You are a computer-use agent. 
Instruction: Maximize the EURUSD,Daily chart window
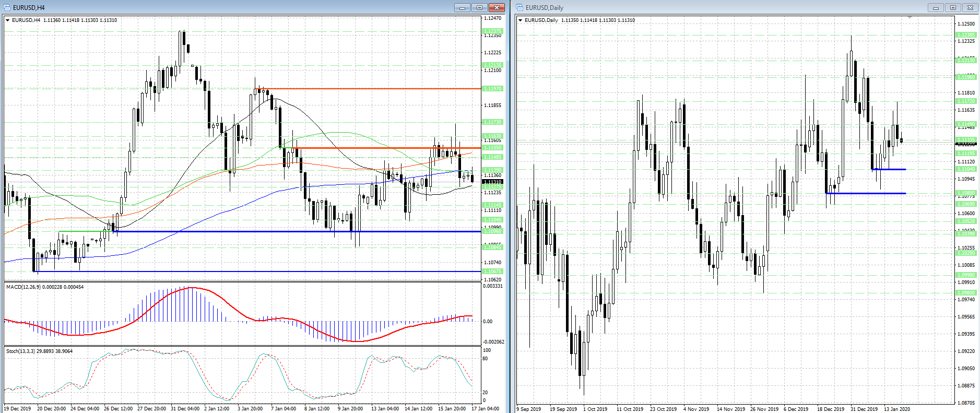953,7
